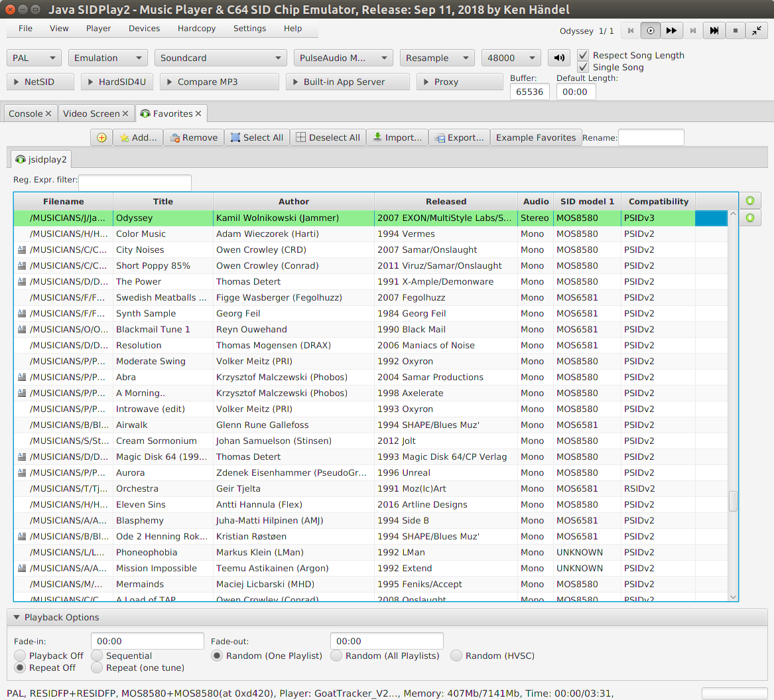Click the move-down green arrow button

750,218
